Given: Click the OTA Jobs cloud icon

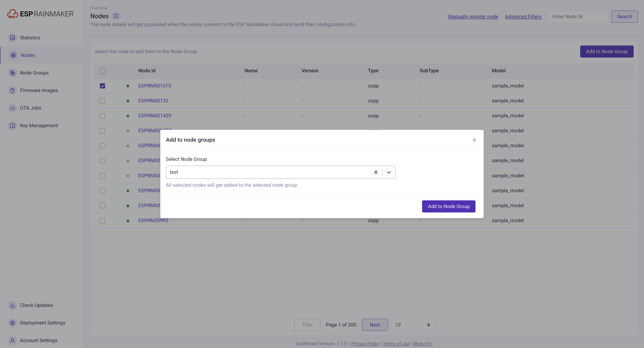Looking at the screenshot, I should point(13,108).
